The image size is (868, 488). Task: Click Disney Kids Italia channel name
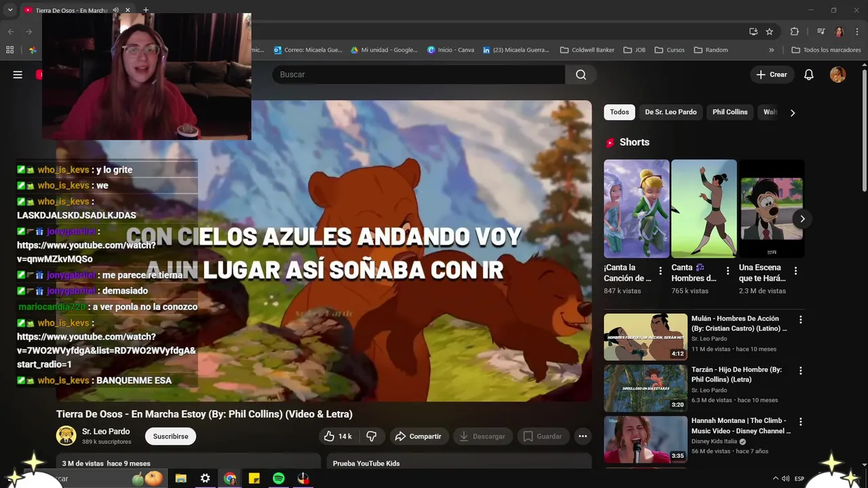(714, 441)
